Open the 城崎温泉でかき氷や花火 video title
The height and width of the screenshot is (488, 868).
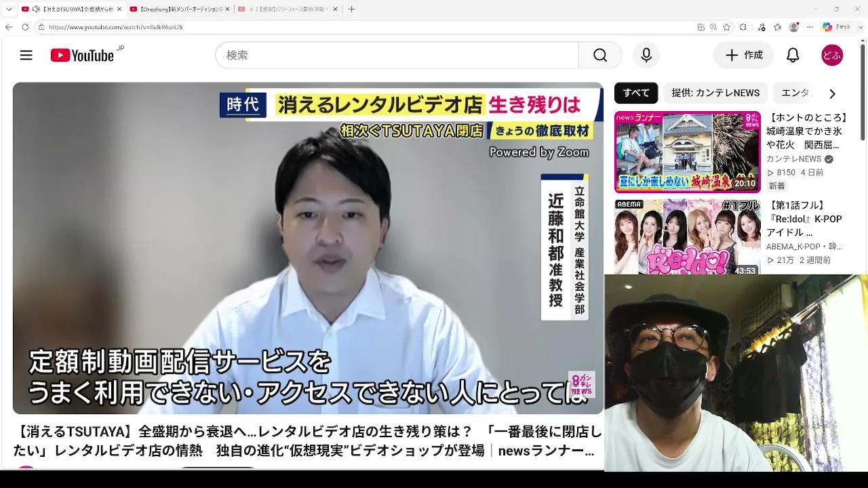[x=807, y=131]
